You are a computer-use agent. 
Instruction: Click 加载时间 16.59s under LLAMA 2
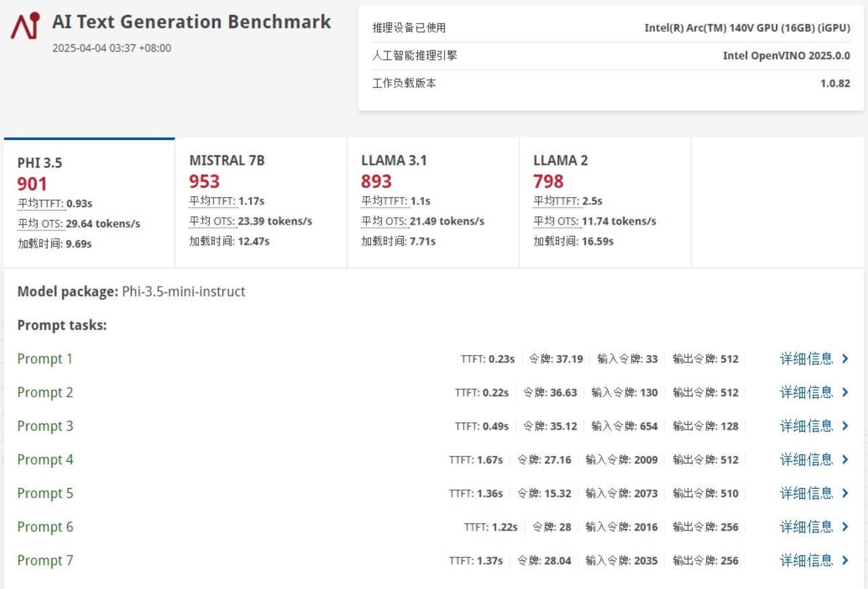click(x=573, y=241)
